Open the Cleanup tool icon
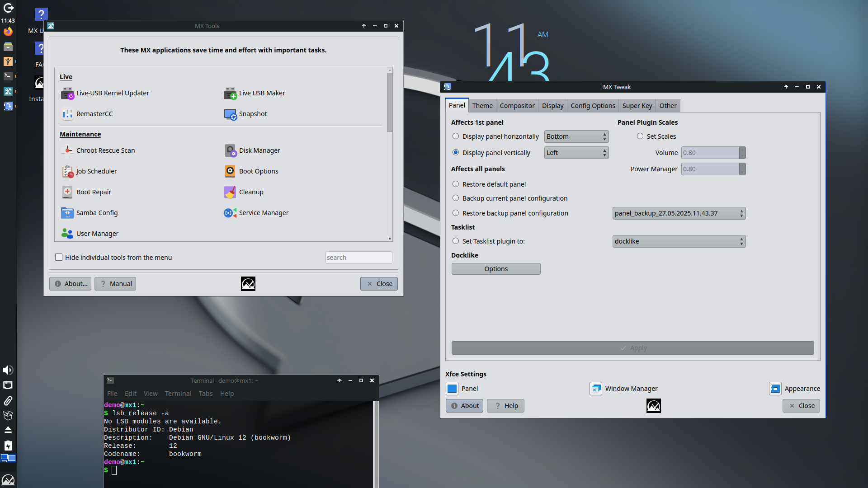 (230, 192)
